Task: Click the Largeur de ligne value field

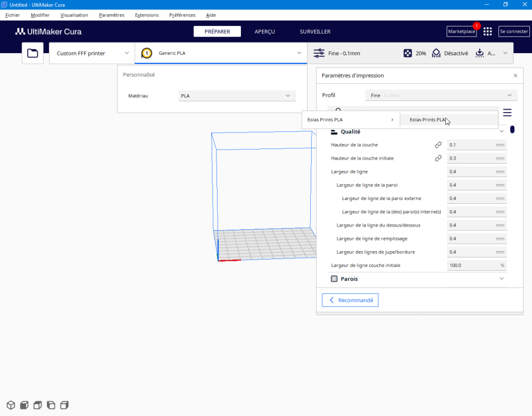Action: click(477, 172)
